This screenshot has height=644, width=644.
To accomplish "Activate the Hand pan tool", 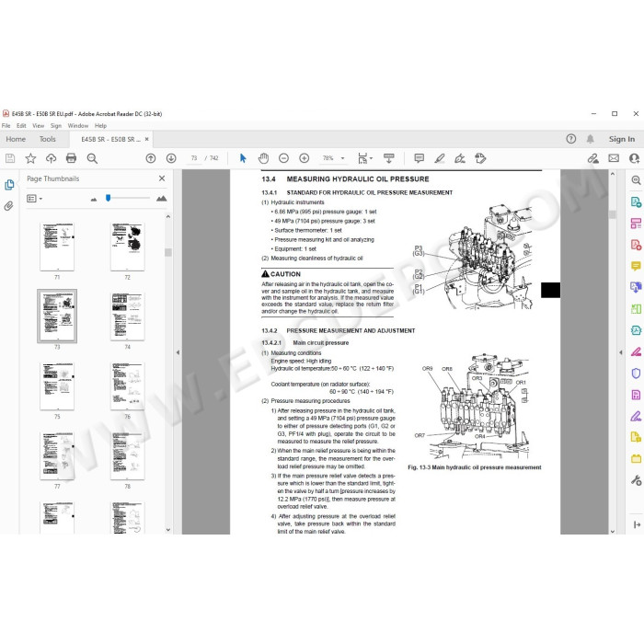I will 263,158.
